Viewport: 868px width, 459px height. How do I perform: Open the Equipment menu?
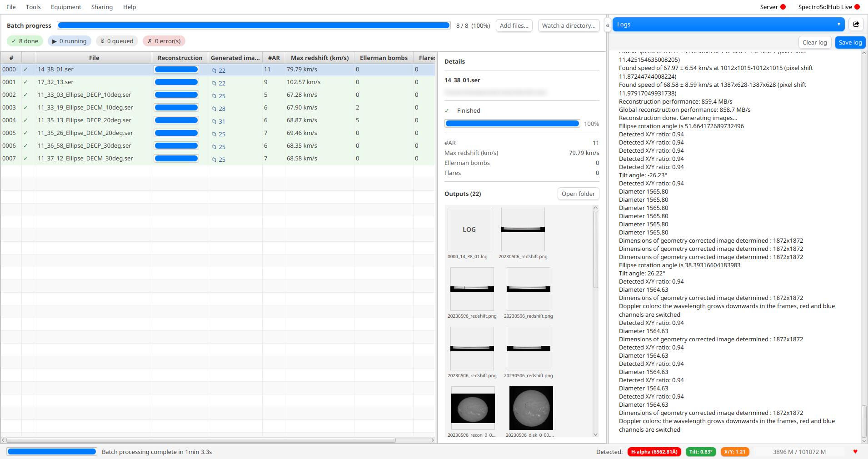(66, 7)
